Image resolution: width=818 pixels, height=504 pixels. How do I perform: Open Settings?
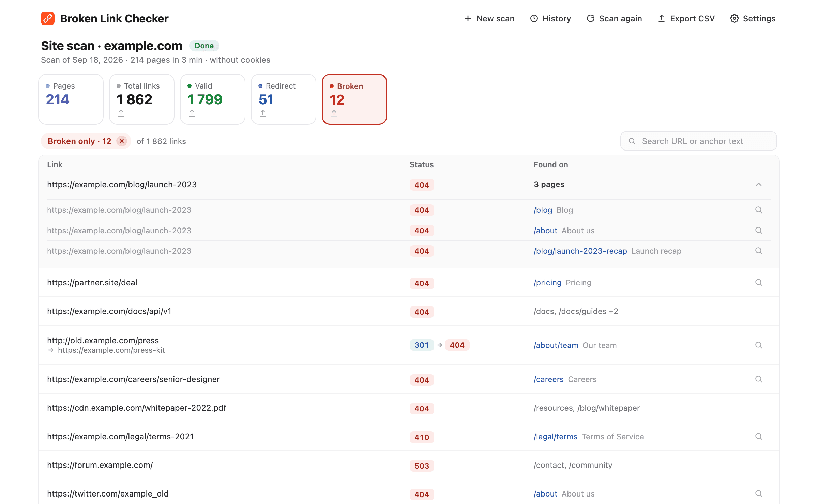pyautogui.click(x=753, y=18)
